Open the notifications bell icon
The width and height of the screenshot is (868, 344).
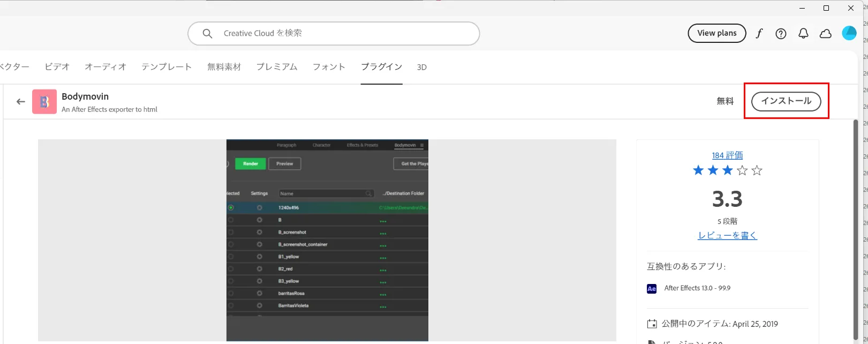[x=803, y=34]
